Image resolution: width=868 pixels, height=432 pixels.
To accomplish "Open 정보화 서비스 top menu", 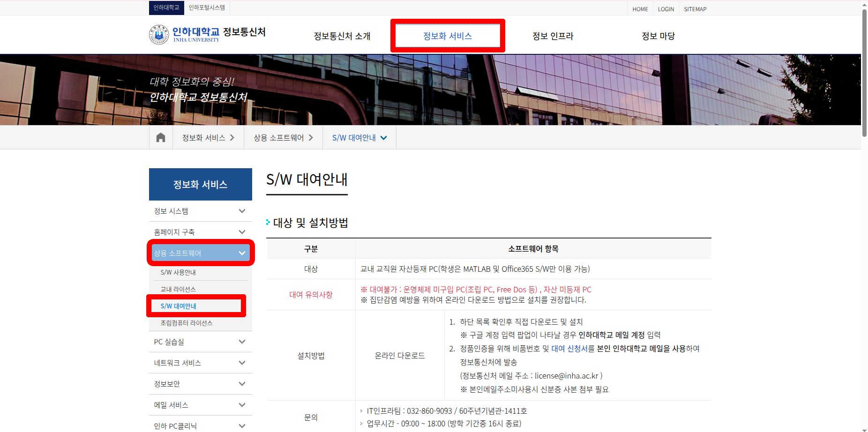I will (448, 36).
